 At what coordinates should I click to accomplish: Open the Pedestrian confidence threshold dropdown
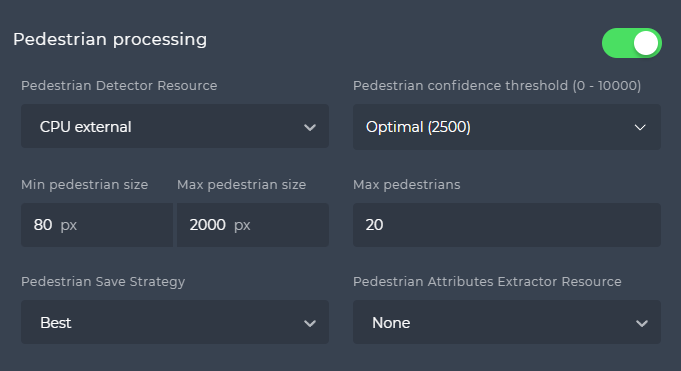(x=507, y=127)
